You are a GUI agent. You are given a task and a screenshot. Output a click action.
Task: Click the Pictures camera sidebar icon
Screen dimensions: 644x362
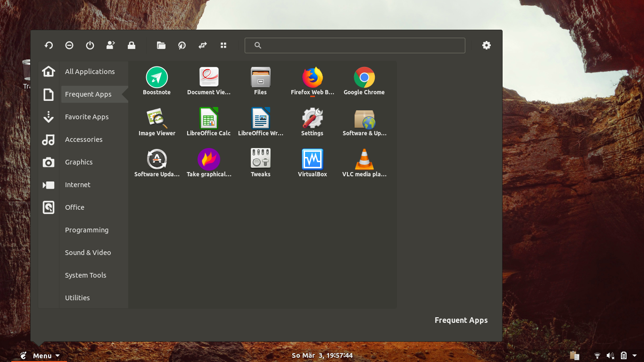49,162
